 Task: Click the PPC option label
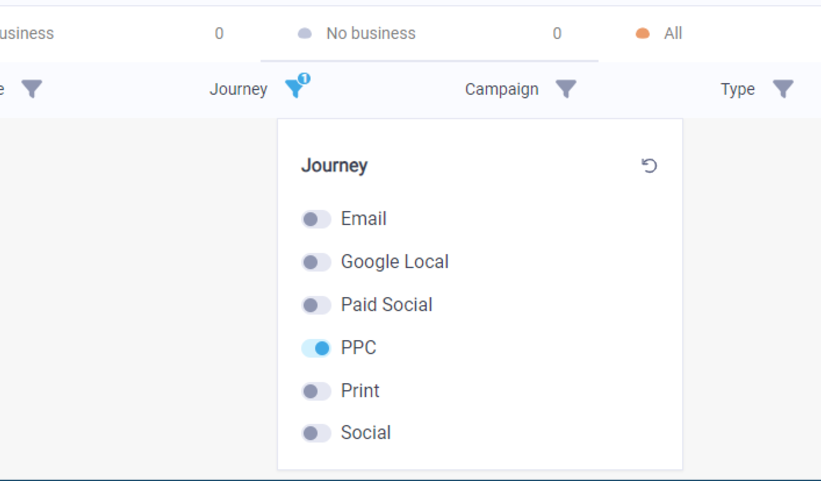click(x=358, y=348)
